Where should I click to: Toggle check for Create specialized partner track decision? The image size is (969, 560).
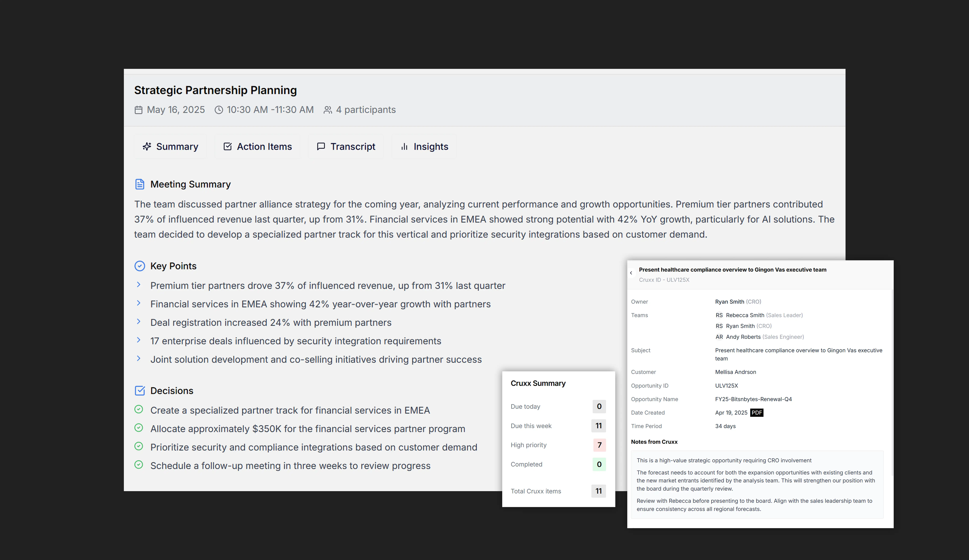point(139,409)
